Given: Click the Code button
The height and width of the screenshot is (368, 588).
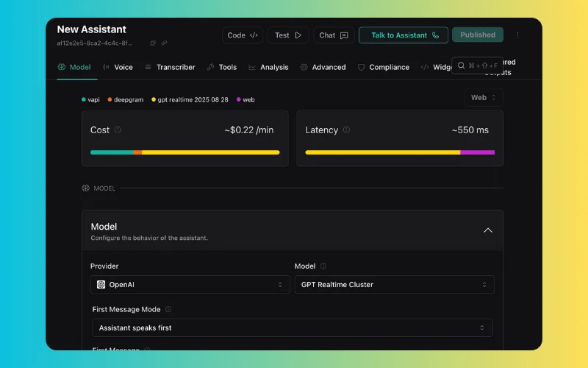Looking at the screenshot, I should click(242, 35).
